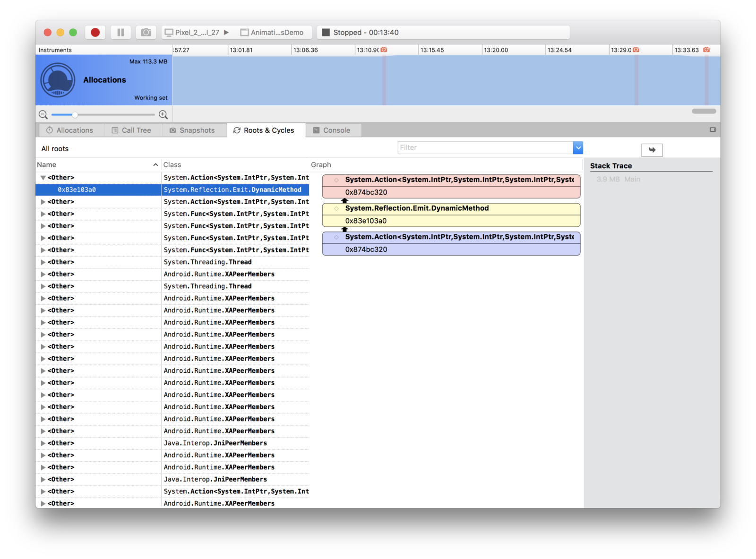Select the yellow DynamicMethod graph node
756x559 pixels.
point(451,215)
